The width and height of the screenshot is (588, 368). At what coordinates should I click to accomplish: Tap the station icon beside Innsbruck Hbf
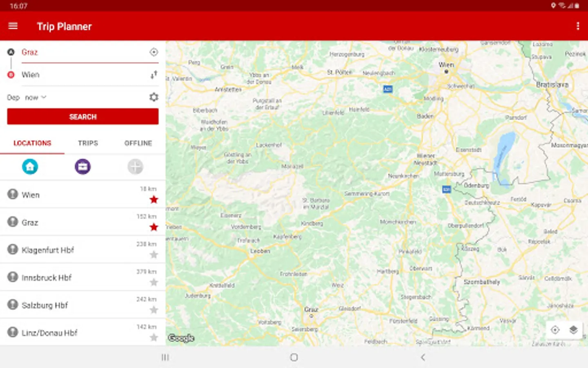click(x=13, y=277)
